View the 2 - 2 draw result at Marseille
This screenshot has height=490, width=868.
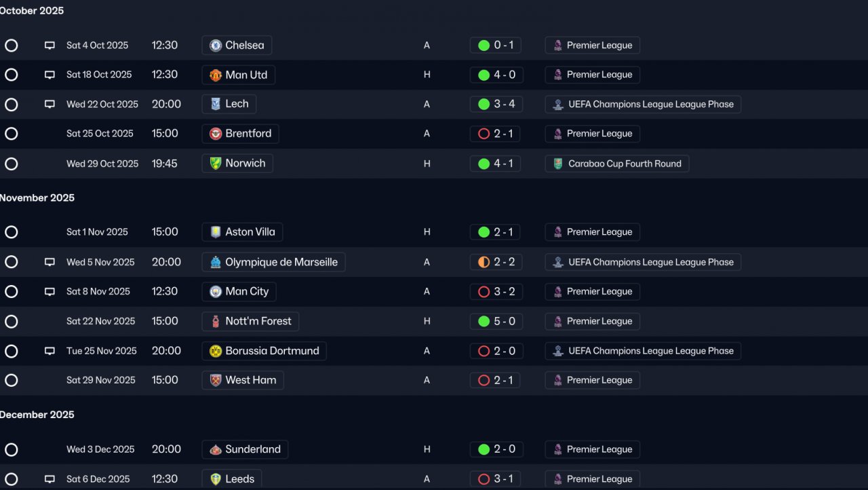496,262
